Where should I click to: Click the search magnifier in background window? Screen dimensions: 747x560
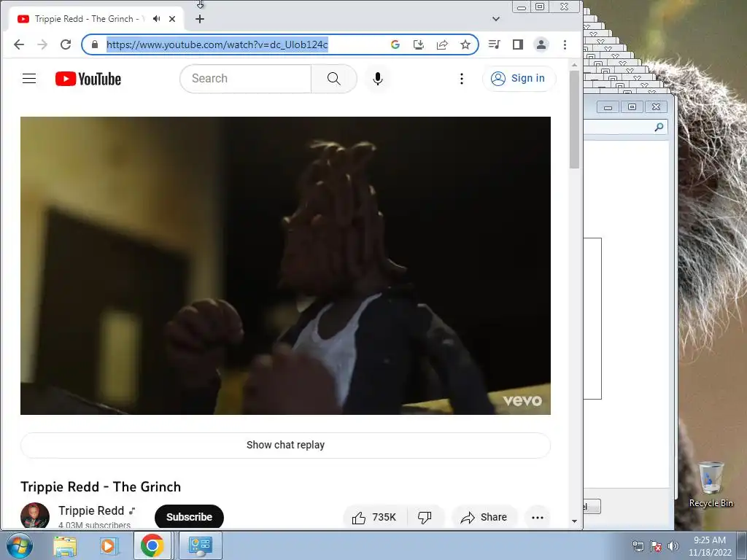pyautogui.click(x=659, y=127)
